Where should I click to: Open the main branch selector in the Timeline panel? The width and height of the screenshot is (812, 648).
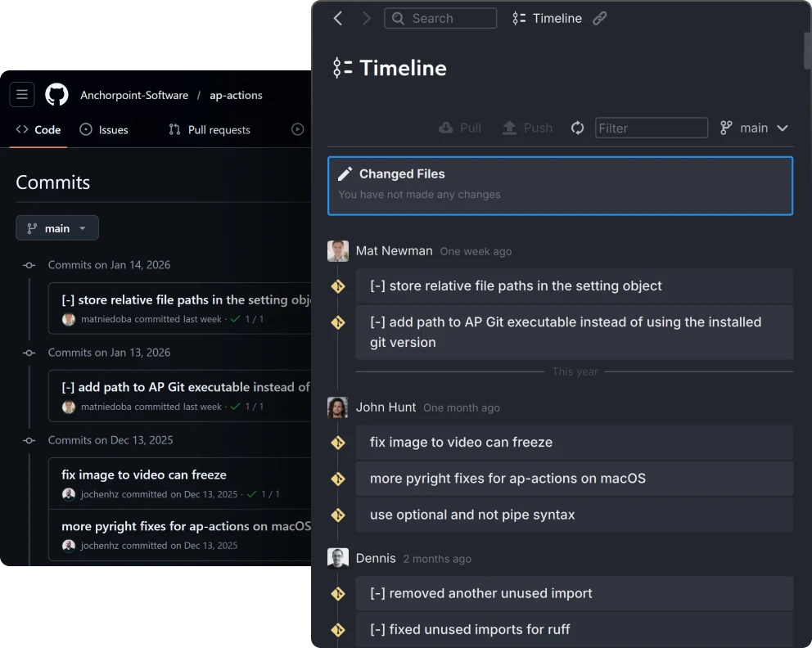[753, 128]
